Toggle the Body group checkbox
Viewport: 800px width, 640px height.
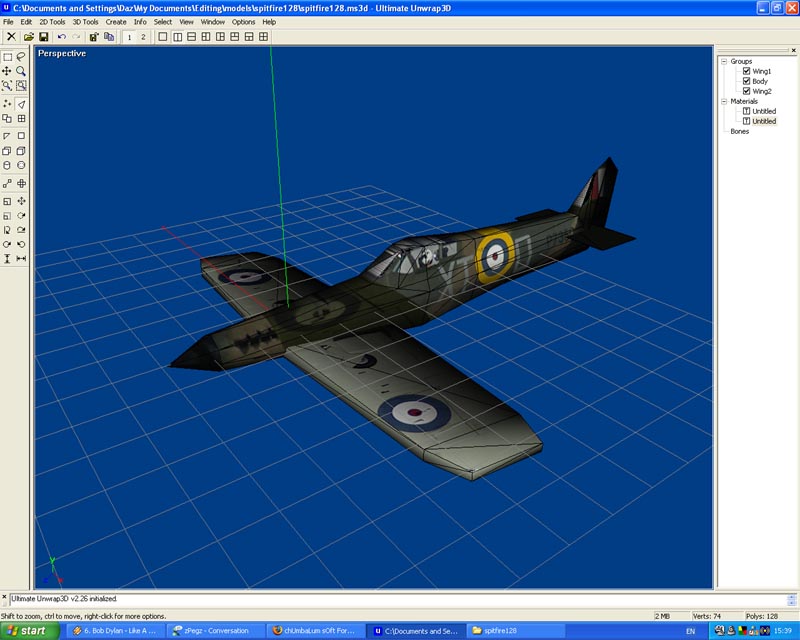(x=746, y=81)
